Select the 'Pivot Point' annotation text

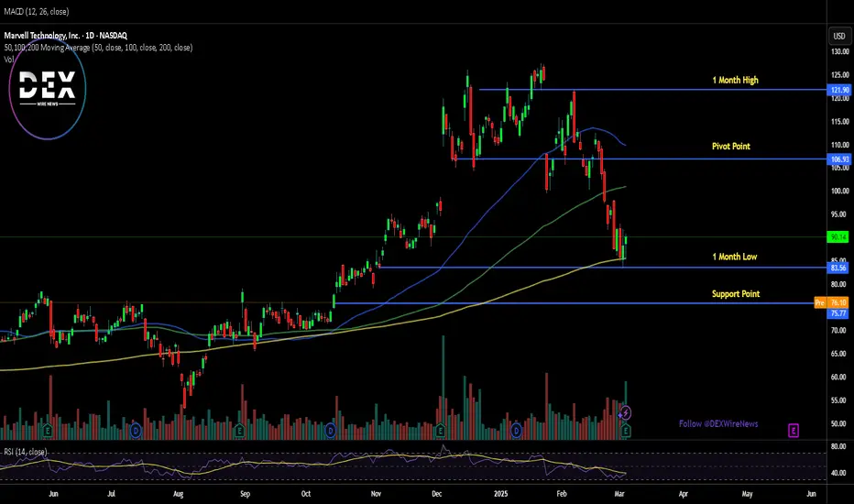point(731,146)
